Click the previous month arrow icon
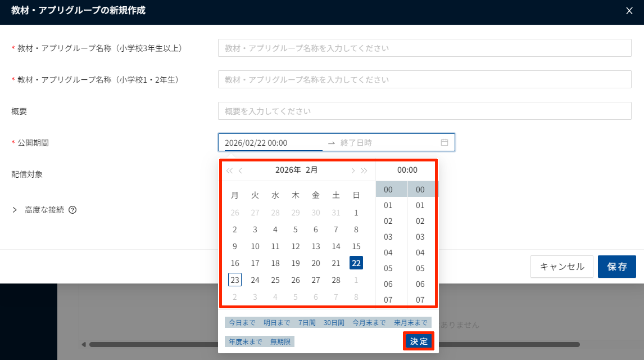Screen dimensions: 644x360 pyautogui.click(x=241, y=170)
